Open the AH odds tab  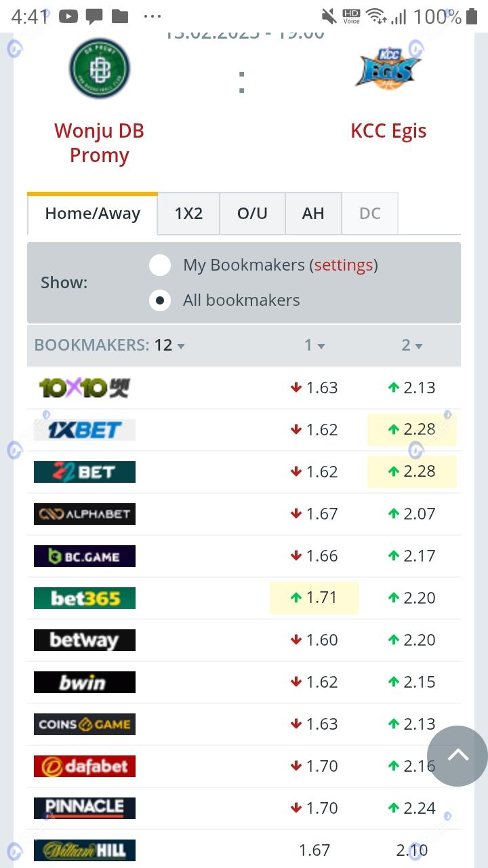click(313, 214)
